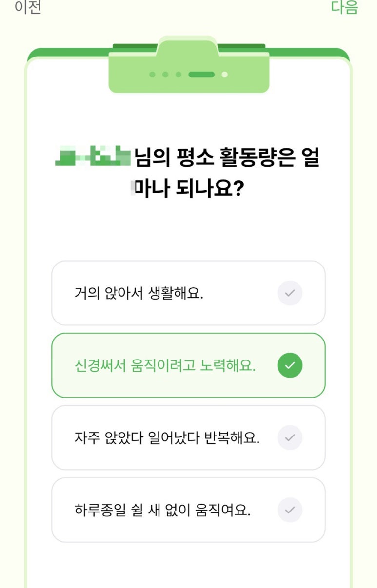Click the pixelated user name in heading

click(93, 156)
